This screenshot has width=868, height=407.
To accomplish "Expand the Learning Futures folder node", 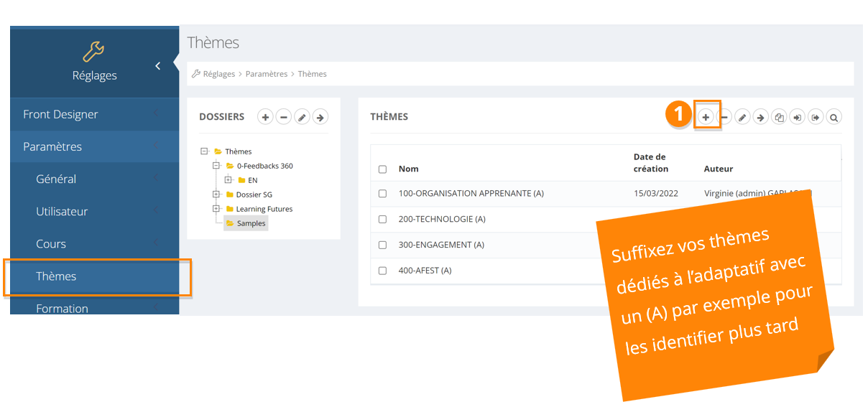I will point(216,209).
